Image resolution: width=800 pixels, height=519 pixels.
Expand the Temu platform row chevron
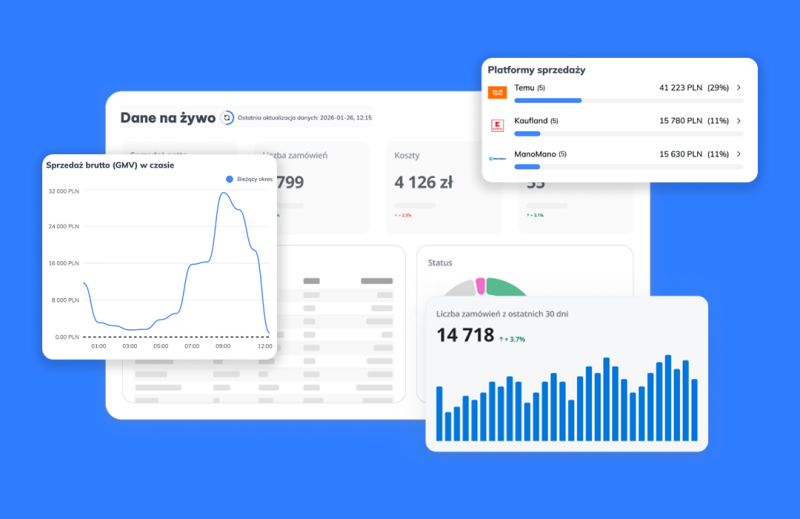pyautogui.click(x=738, y=88)
